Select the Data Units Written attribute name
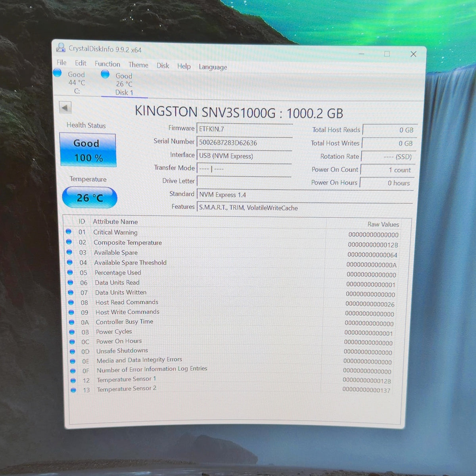This screenshot has width=476, height=476. coord(121,292)
